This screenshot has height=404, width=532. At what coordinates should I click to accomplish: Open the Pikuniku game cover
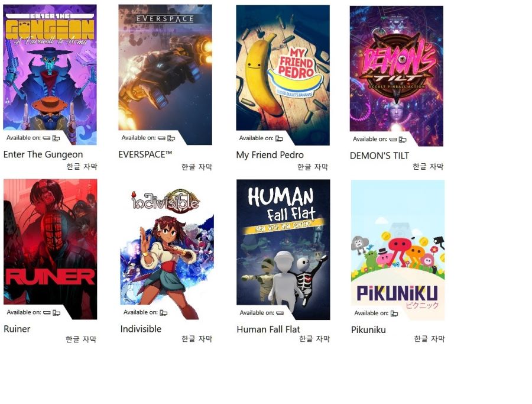[x=398, y=250]
